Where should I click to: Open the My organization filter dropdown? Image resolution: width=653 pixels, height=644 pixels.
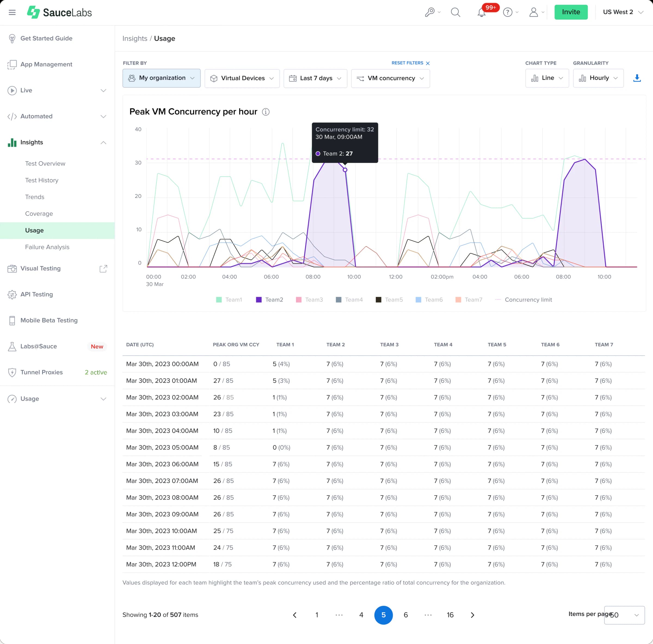[162, 78]
